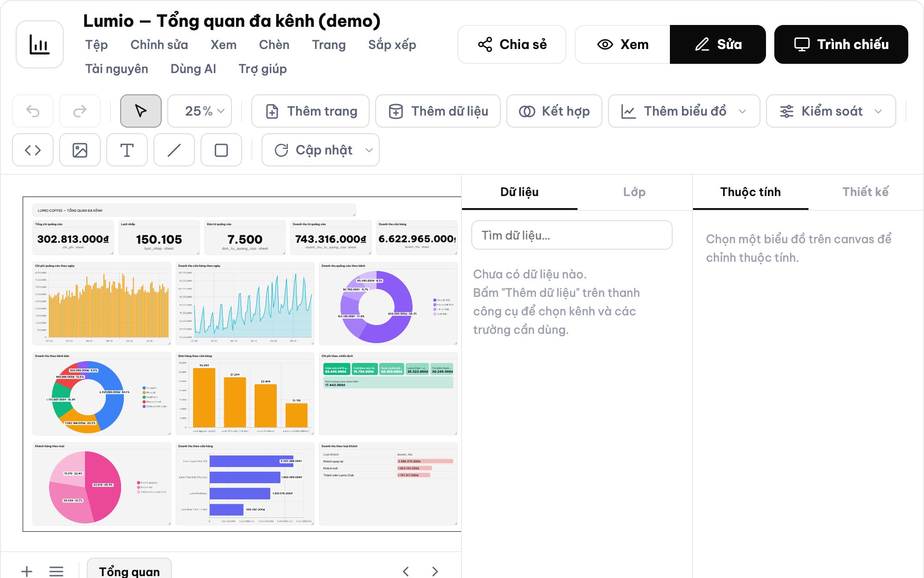Switch to Sửa edit mode
The height and width of the screenshot is (578, 924).
click(x=718, y=44)
